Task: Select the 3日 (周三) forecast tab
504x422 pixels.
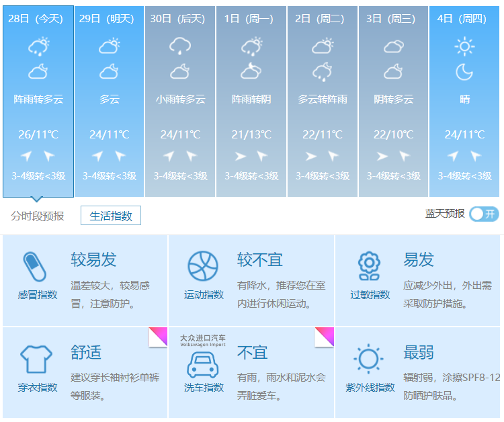Action: (393, 101)
